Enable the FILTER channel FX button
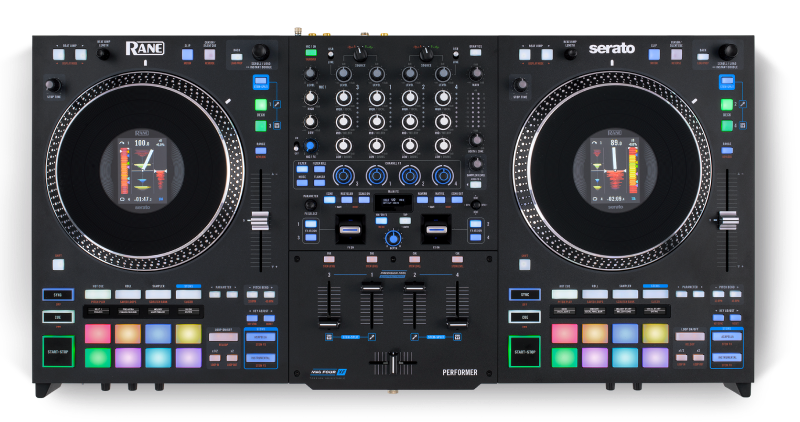This screenshot has width=800, height=422. 302,169
